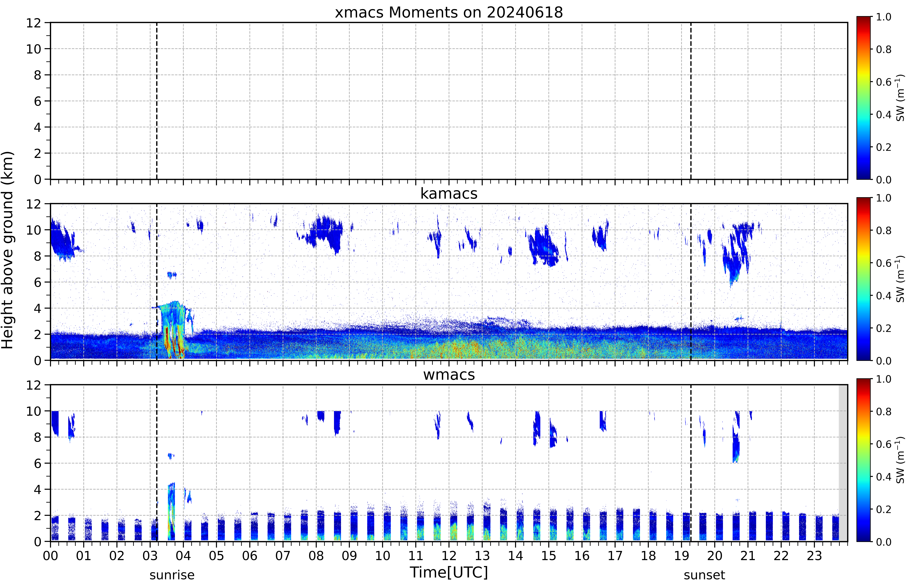Select the SW label of the xmacs colorbar
Viewport: 912px width, 588px height.
tap(900, 98)
